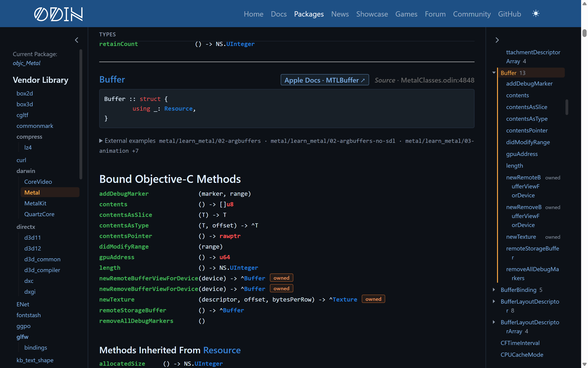
Task: Open the MetalKit package in the sidebar
Action: click(35, 203)
